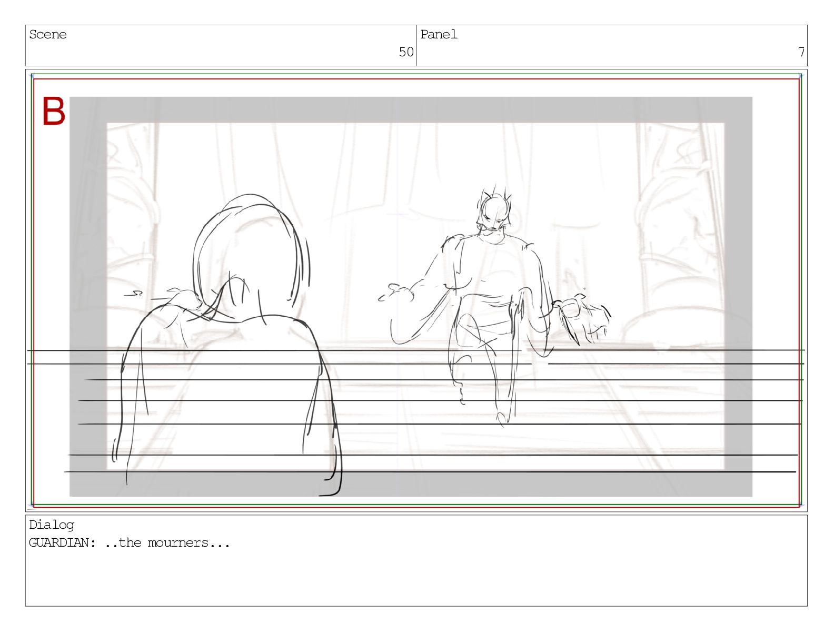Click the panel number "7"
Screen dimensions: 834x644
[801, 52]
